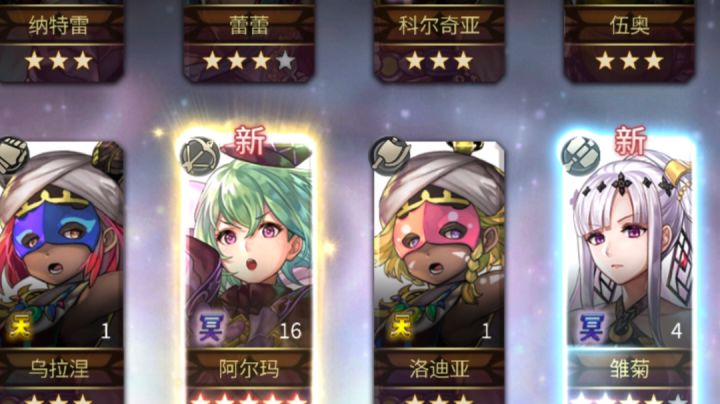The height and width of the screenshot is (404, 720).
Task: Tap the gold 天 badge on 洛迪亚
Action: pyautogui.click(x=400, y=327)
